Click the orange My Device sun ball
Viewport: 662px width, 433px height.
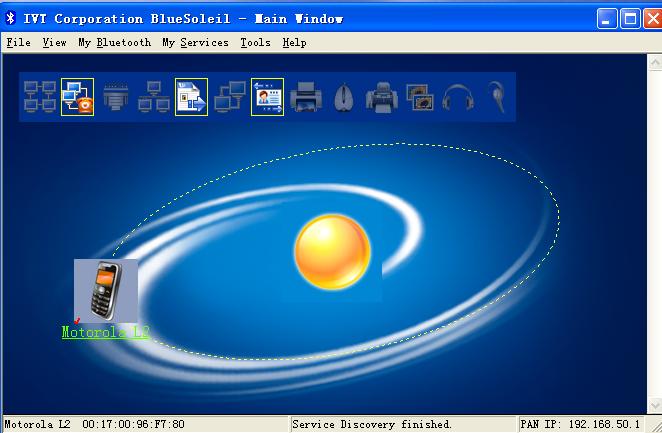333,252
